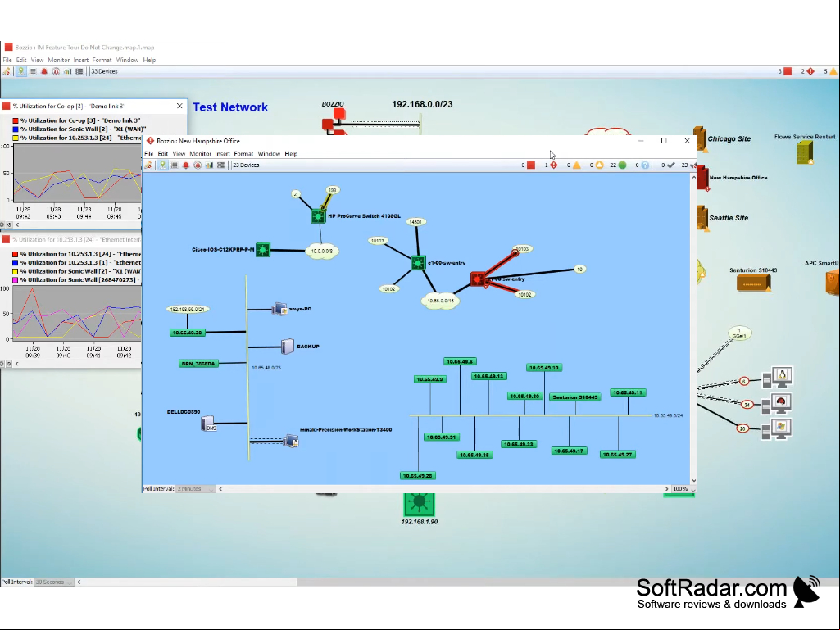Open File menu in New Hampshire Office window
Image resolution: width=840 pixels, height=630 pixels.
click(x=149, y=154)
